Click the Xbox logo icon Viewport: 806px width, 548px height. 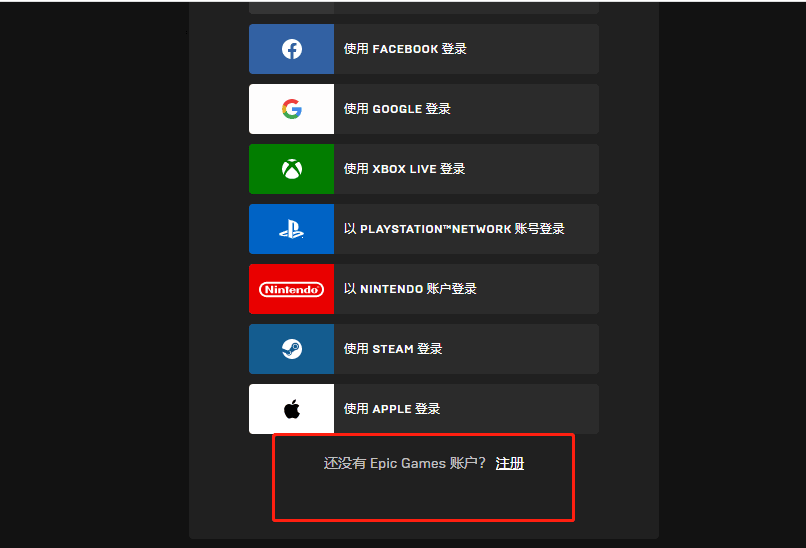coord(291,169)
